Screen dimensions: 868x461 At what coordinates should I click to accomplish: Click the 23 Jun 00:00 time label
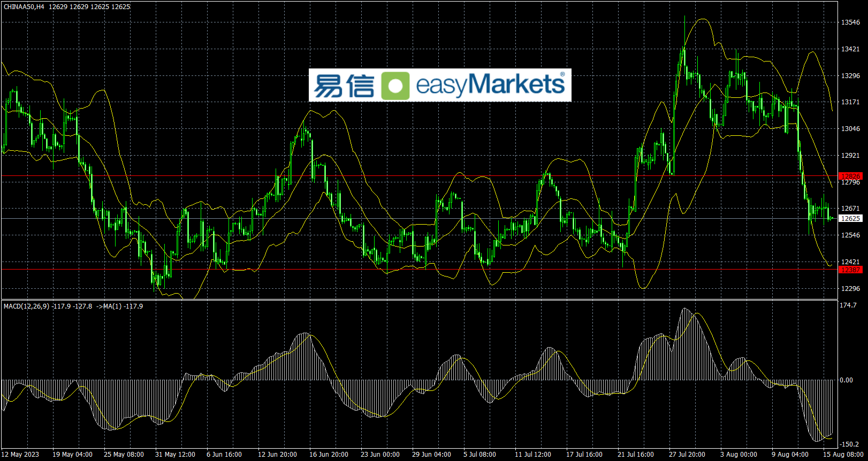(x=380, y=455)
